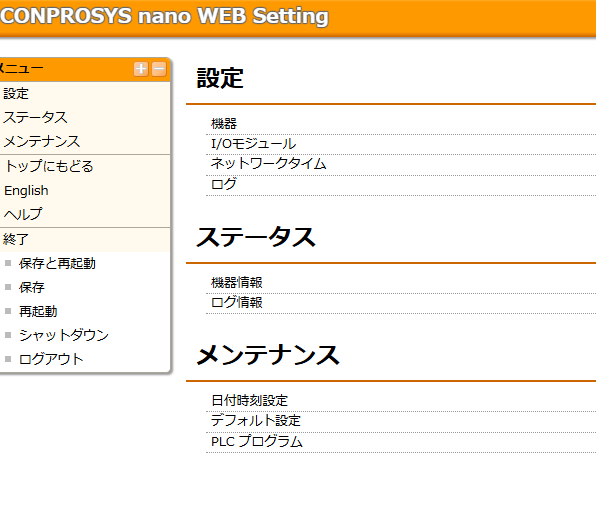Open ログ settings link
The width and height of the screenshot is (596, 520).
pos(224,184)
